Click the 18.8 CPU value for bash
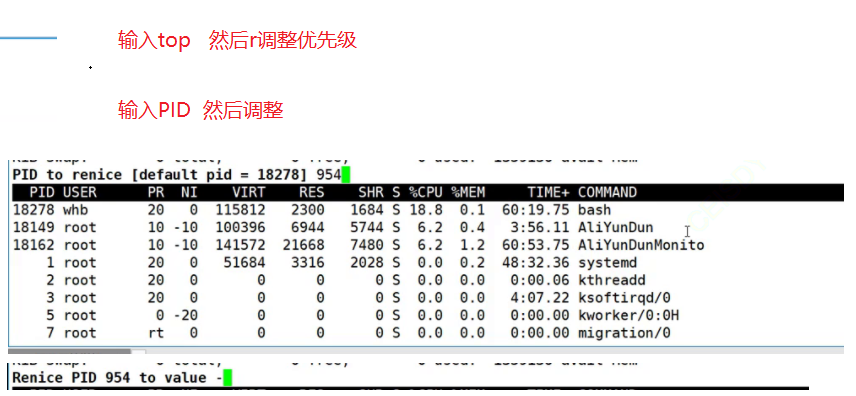Viewport: 856px width, 396px height. coord(426,210)
